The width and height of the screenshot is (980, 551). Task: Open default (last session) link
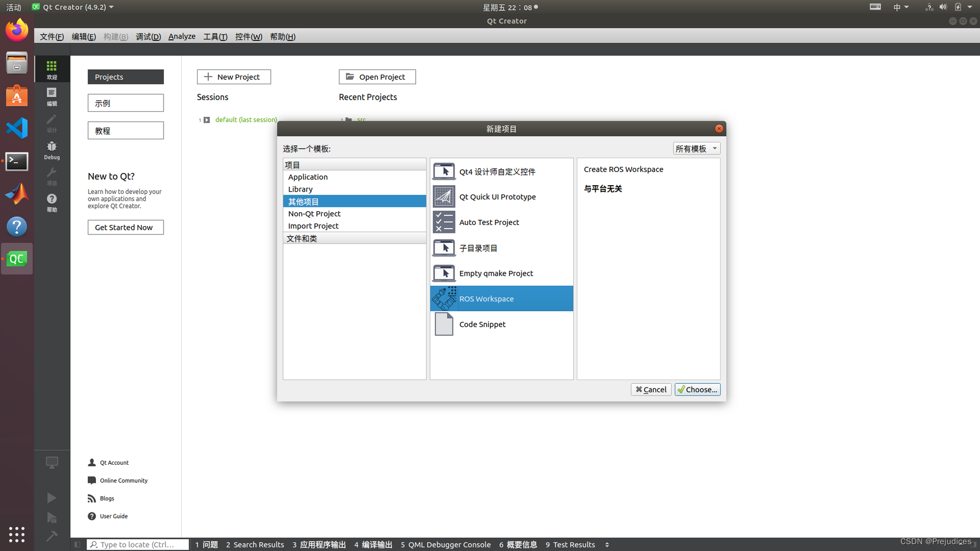click(246, 120)
